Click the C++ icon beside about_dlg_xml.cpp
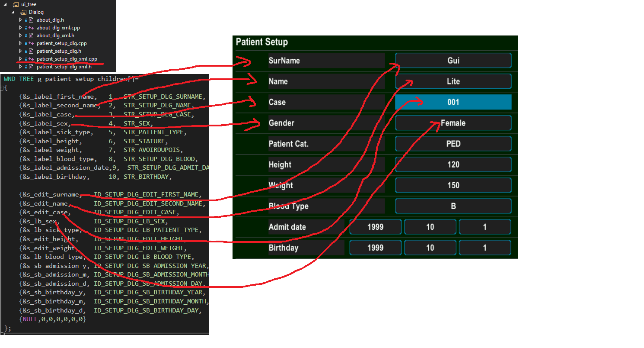The image size is (644, 348). pos(31,28)
